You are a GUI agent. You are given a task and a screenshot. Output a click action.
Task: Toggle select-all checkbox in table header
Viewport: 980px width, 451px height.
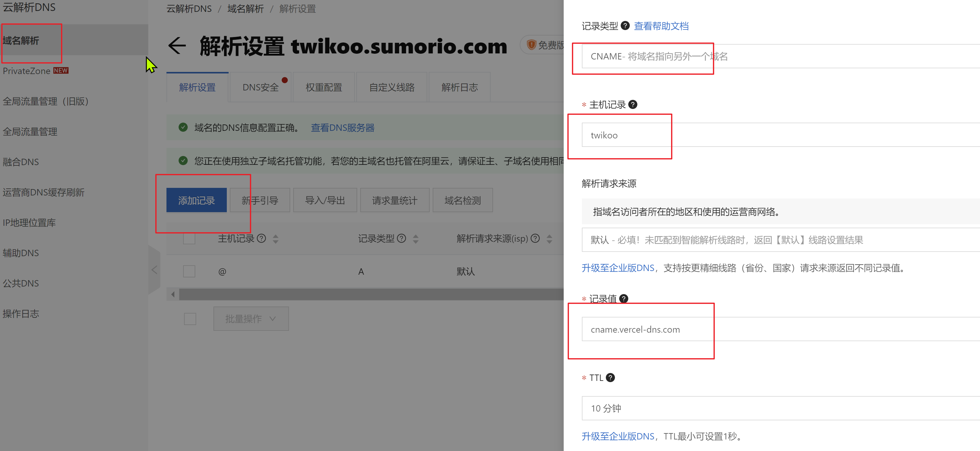[x=189, y=239]
